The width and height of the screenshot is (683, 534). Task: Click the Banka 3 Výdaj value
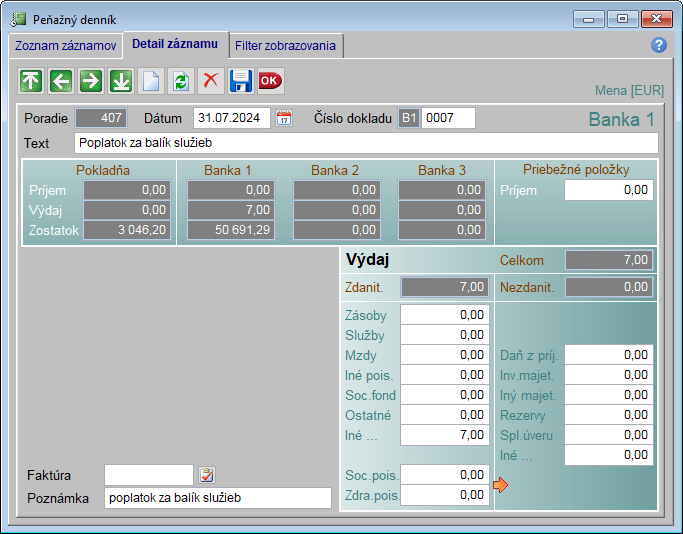tap(442, 210)
